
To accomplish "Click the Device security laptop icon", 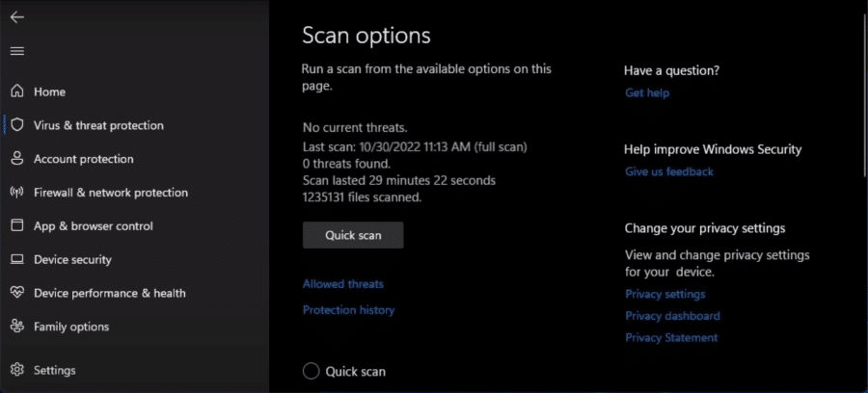I will click(17, 259).
